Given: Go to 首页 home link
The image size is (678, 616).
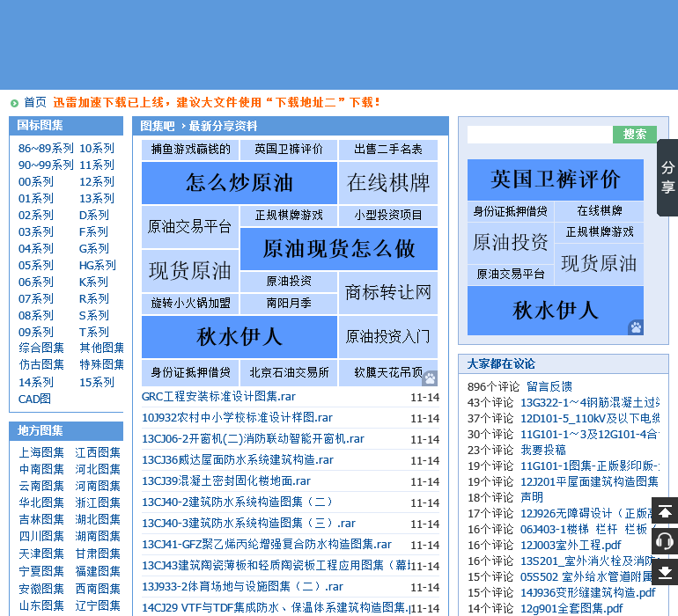Looking at the screenshot, I should tap(35, 102).
